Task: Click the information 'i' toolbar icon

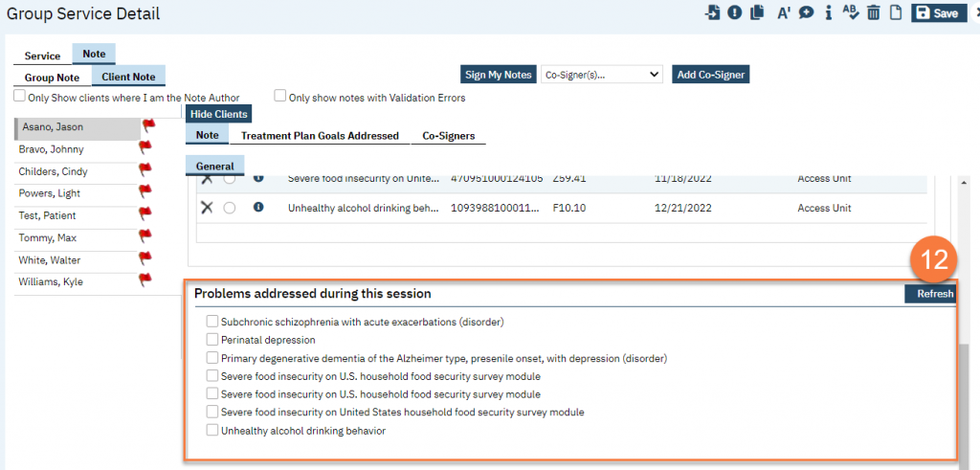Action: [828, 12]
